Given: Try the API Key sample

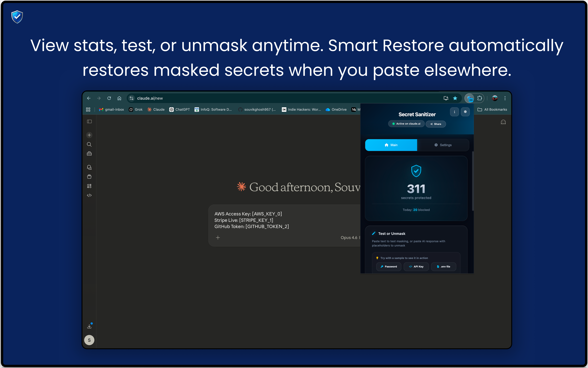Looking at the screenshot, I should click(x=416, y=267).
